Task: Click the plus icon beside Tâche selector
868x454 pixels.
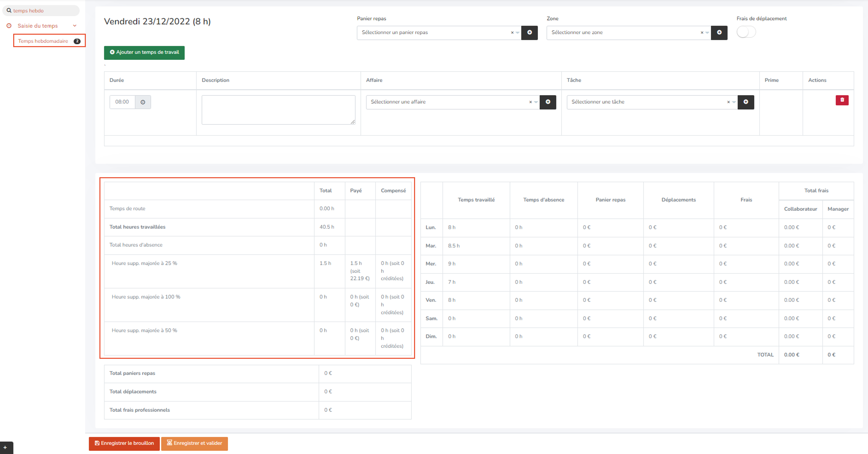Action: point(746,102)
